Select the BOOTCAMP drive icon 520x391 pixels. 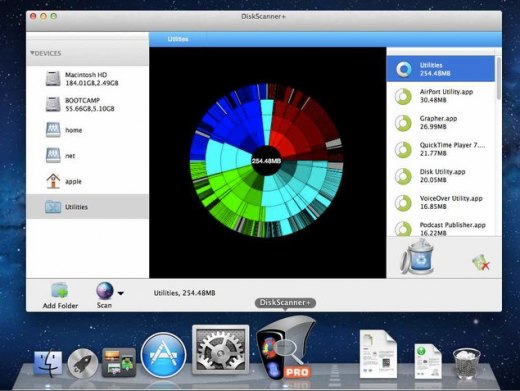[x=53, y=104]
